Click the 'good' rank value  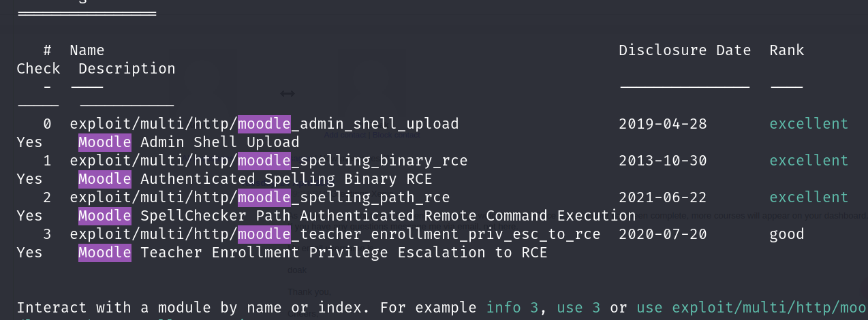pyautogui.click(x=787, y=234)
